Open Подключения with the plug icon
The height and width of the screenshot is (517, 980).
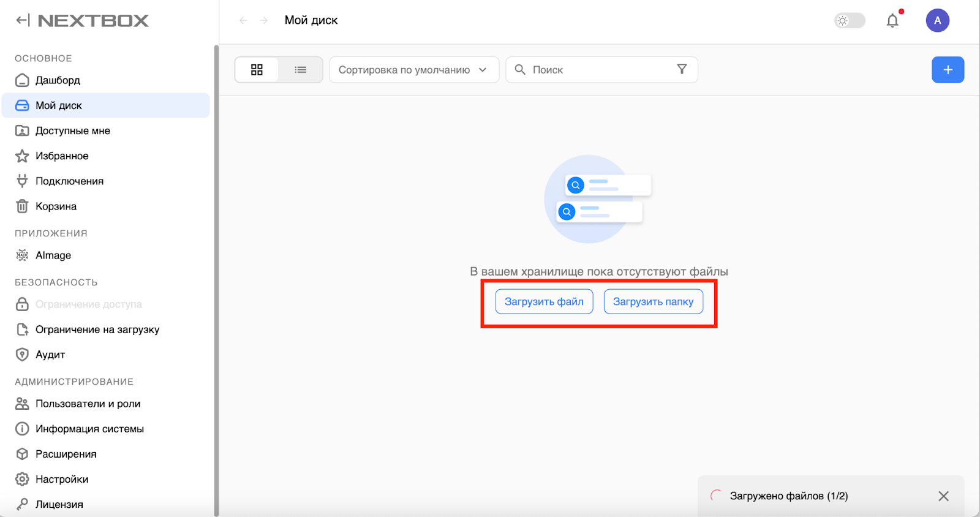[69, 181]
